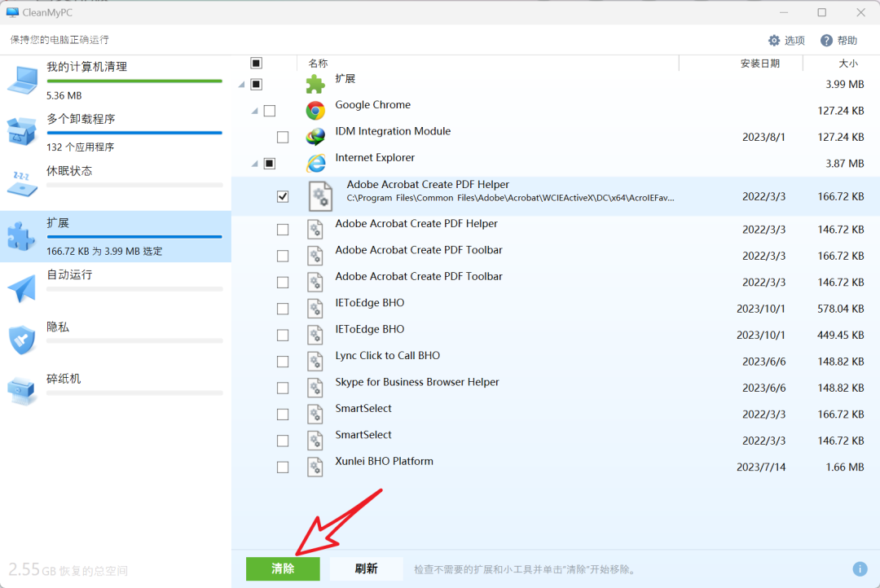Open the Privacy shield icon
Image resolution: width=880 pixels, height=588 pixels.
coord(22,339)
